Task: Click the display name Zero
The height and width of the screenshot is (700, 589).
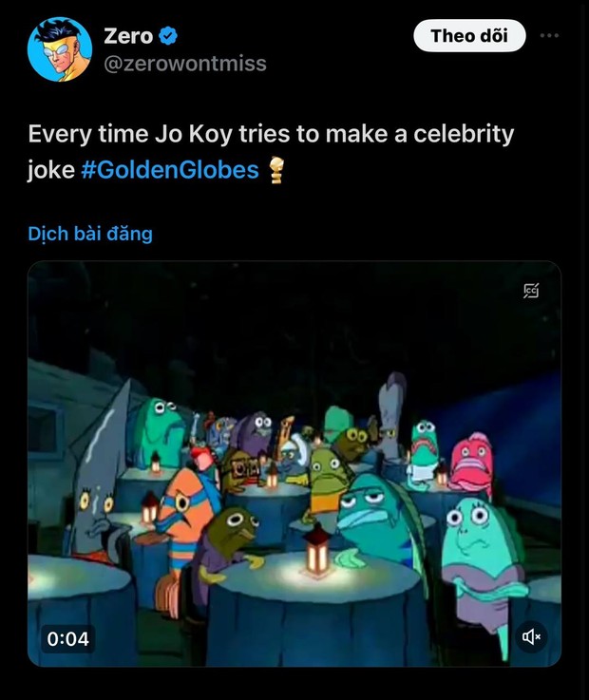Action: tap(127, 36)
